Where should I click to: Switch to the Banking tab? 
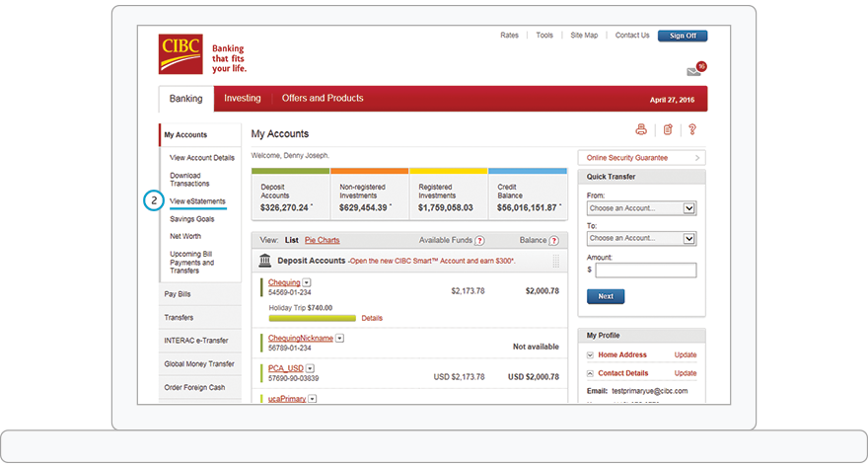tap(186, 99)
